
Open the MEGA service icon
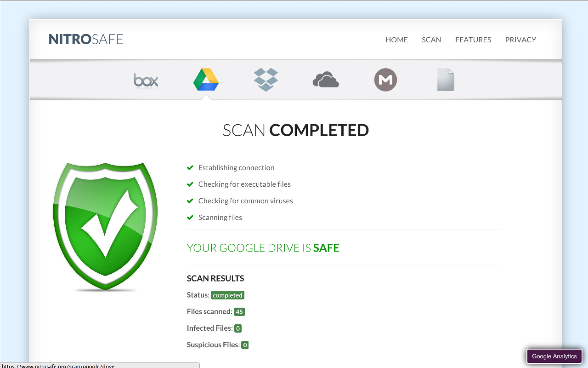click(385, 80)
